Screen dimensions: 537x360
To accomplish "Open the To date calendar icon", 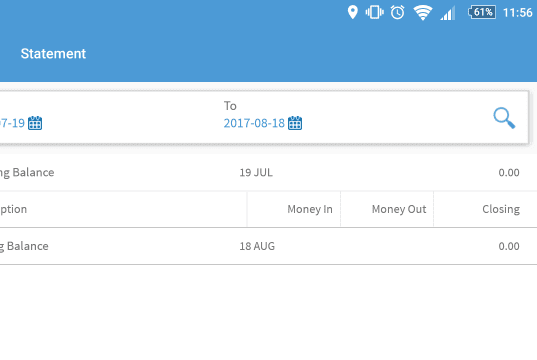I will (x=295, y=123).
